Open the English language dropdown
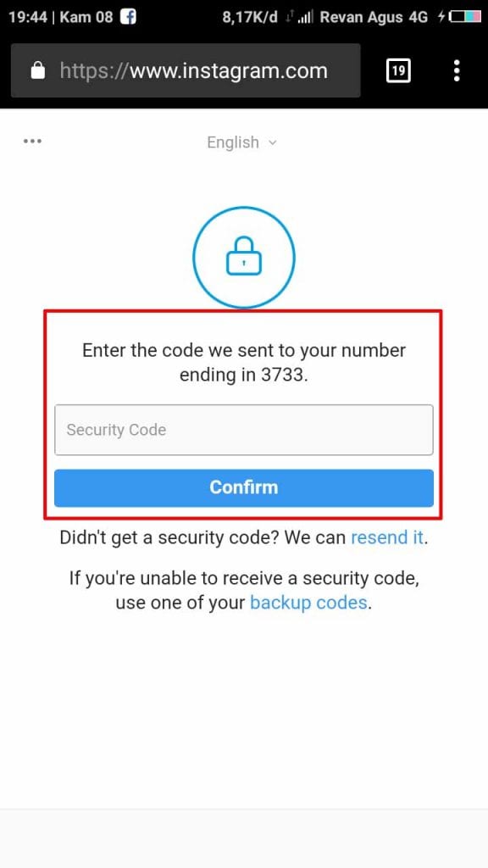The height and width of the screenshot is (868, 488). pyautogui.click(x=241, y=142)
